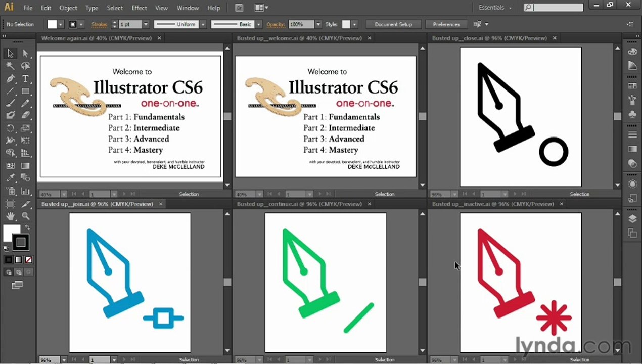The height and width of the screenshot is (364, 642).
Task: Open the Opacity percentage dropdown arrow
Action: point(318,24)
